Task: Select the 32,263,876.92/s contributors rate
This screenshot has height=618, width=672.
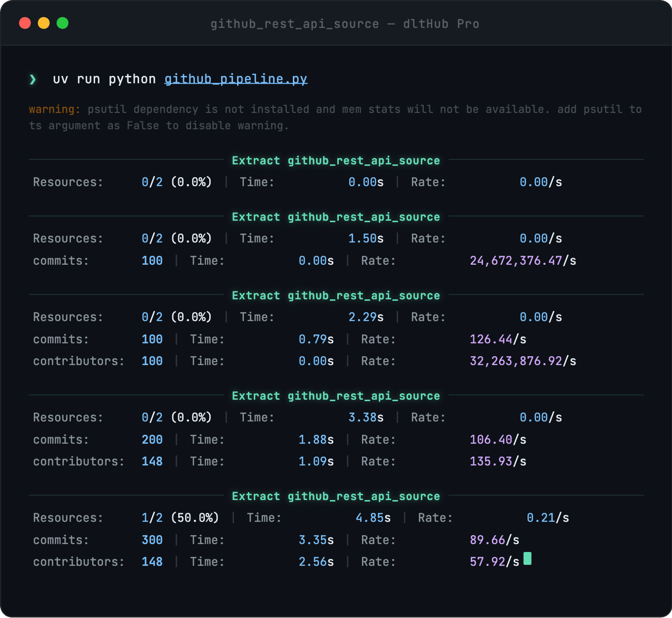Action: click(x=523, y=361)
